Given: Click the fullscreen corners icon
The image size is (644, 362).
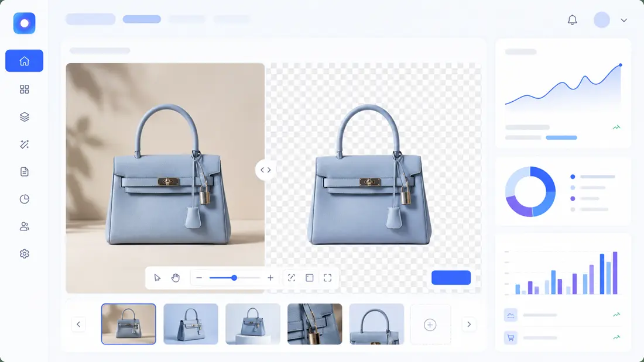Looking at the screenshot, I should [x=327, y=278].
